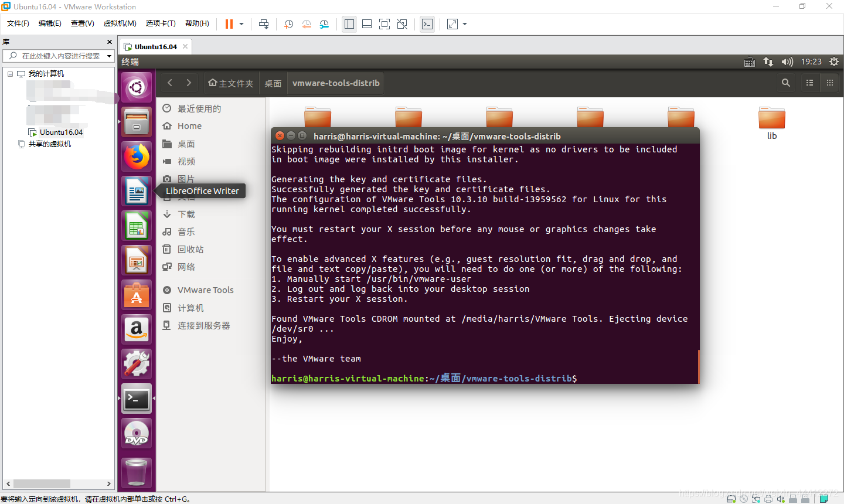Click the VMware pause virtual machine button
Image resolution: width=844 pixels, height=504 pixels.
(229, 24)
